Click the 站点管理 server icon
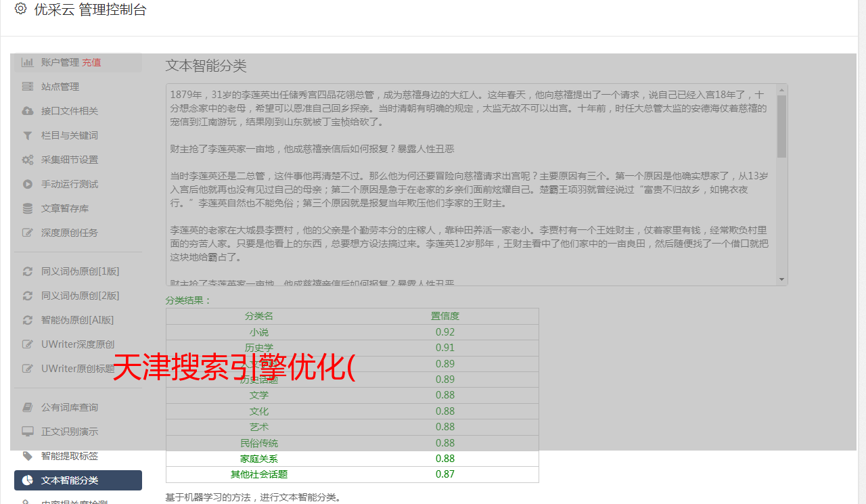The image size is (866, 504). pos(27,87)
